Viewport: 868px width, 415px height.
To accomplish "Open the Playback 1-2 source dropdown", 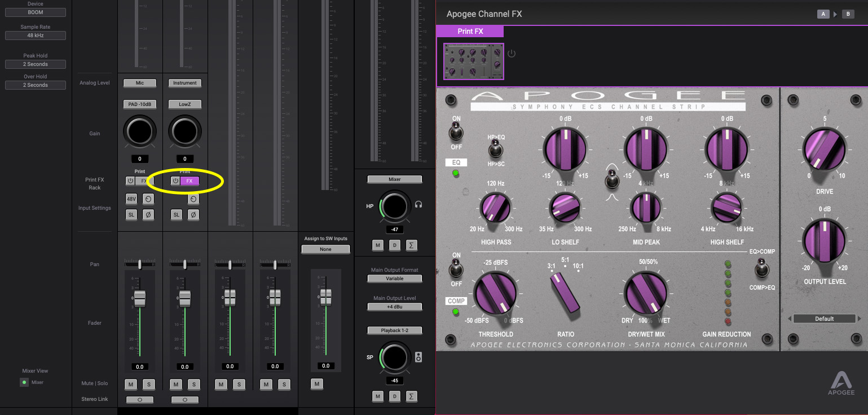I will pyautogui.click(x=395, y=330).
